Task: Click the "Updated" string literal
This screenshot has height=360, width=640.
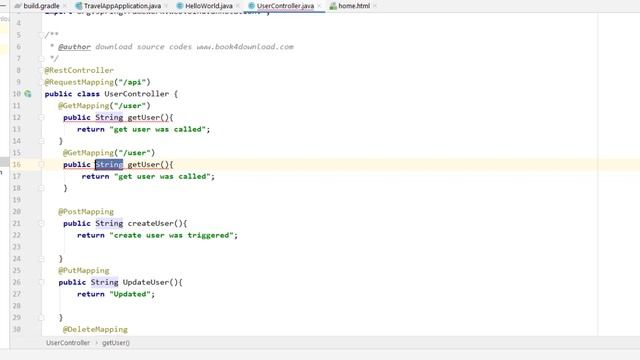Action: click(130, 294)
